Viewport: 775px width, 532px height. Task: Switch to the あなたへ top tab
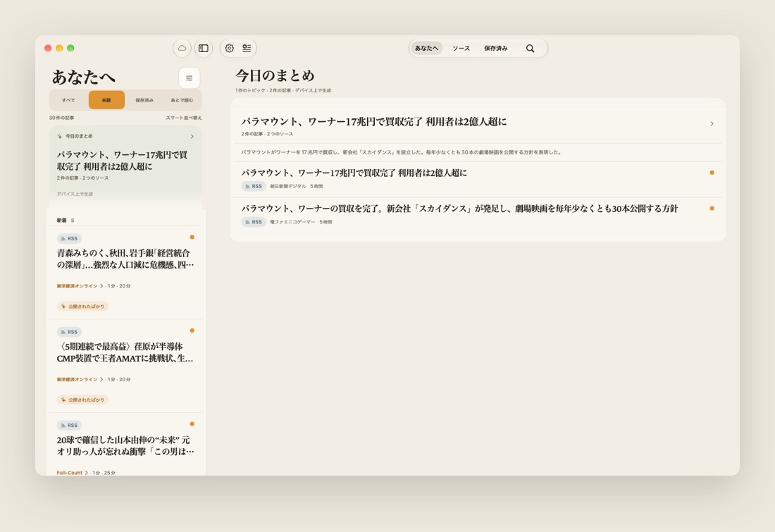tap(426, 48)
